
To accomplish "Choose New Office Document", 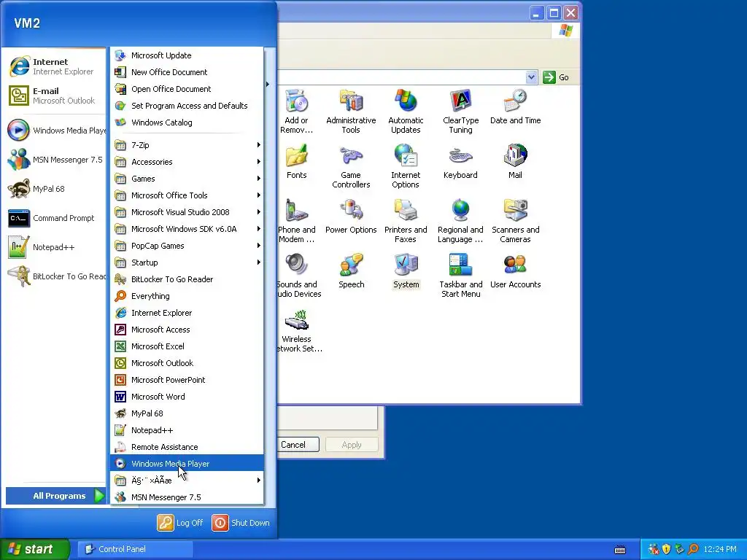I will pyautogui.click(x=187, y=72).
